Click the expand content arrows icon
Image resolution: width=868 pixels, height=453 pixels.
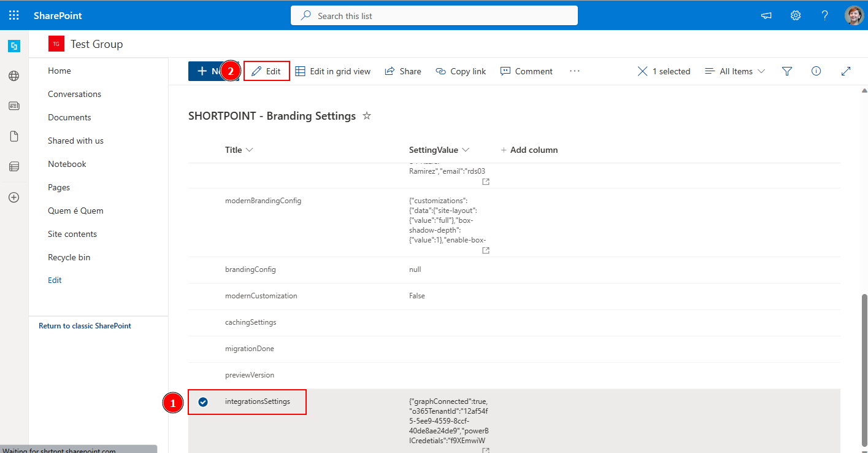[846, 71]
